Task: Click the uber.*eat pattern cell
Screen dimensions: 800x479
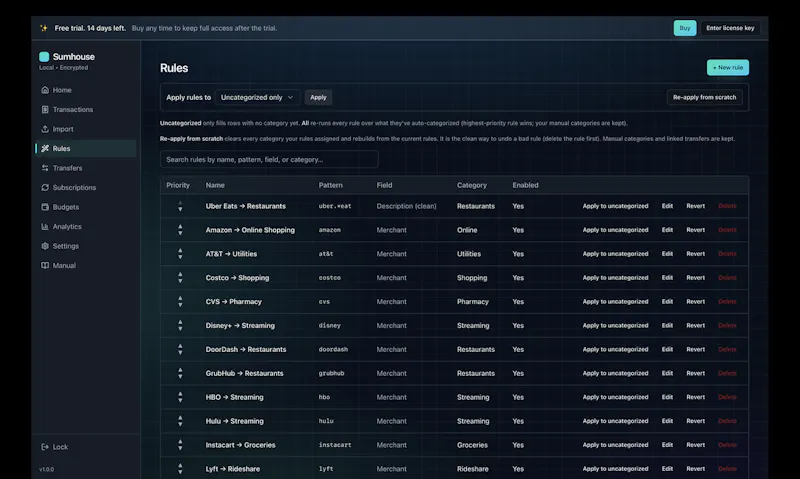Action: pyautogui.click(x=335, y=206)
